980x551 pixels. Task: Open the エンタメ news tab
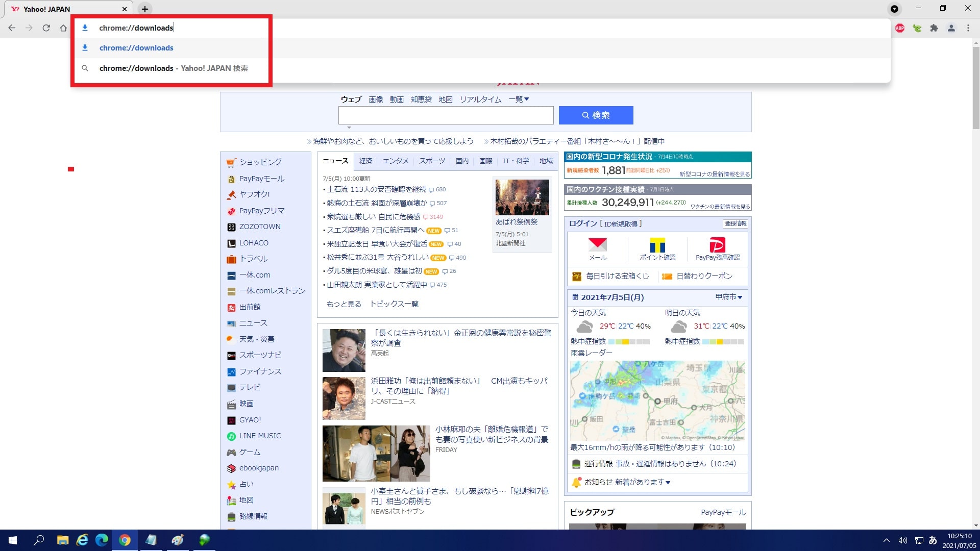(396, 161)
